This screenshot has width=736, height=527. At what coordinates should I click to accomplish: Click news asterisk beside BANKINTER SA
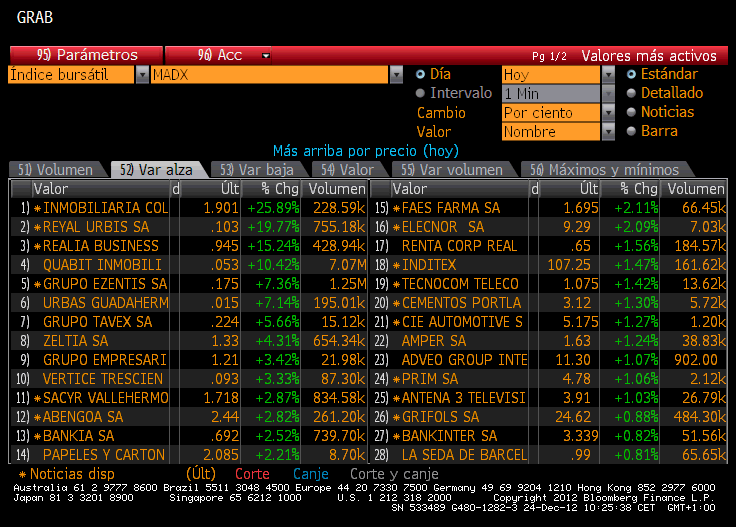(396, 436)
